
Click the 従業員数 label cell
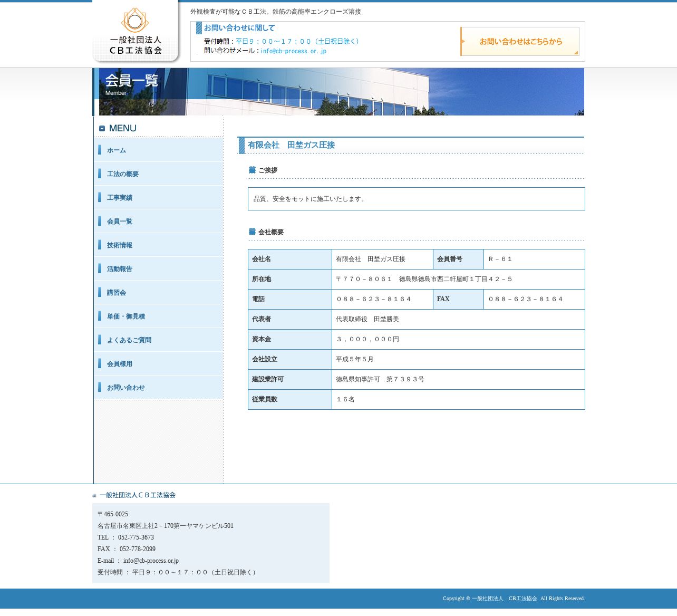290,399
